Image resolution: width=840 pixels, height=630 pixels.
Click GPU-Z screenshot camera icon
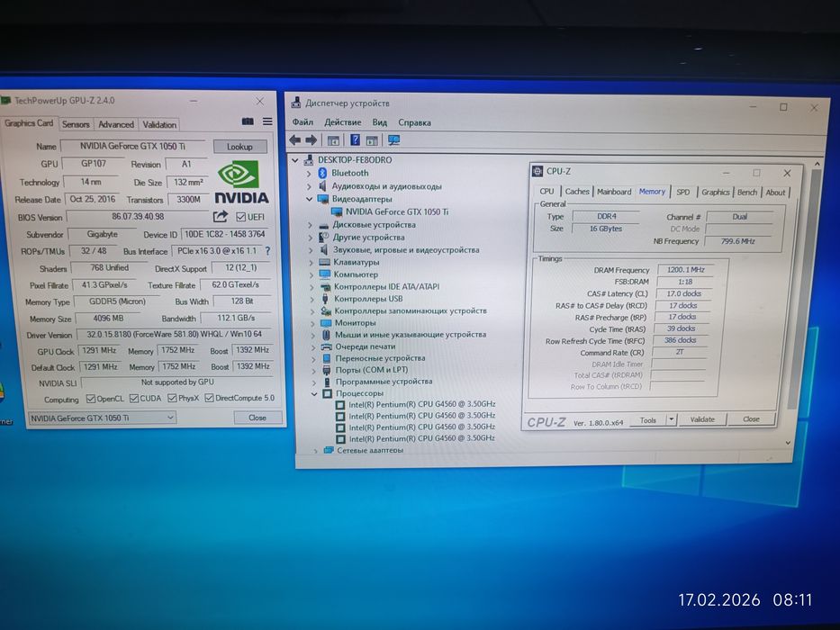pos(248,121)
